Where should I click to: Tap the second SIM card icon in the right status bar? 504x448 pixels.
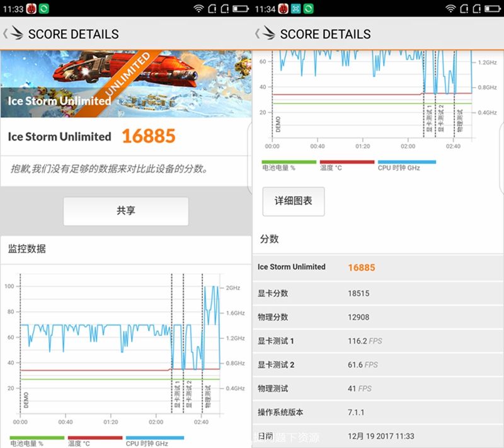[477, 9]
